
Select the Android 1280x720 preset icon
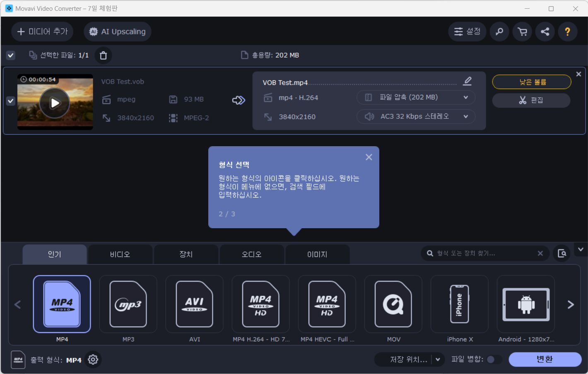526,304
